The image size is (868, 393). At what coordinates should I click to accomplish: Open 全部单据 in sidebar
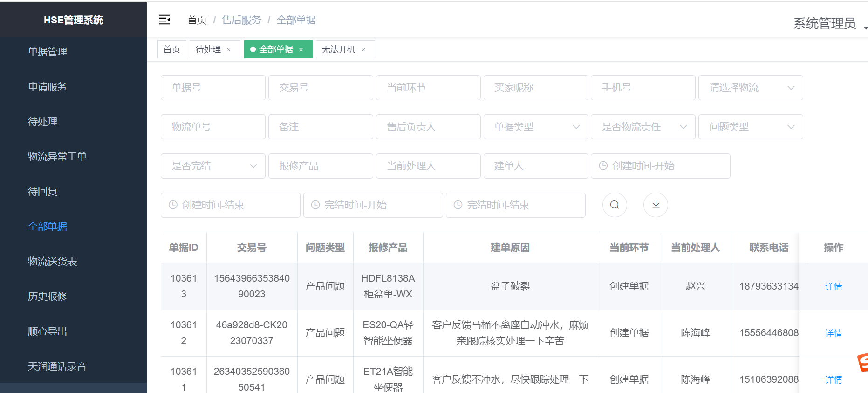point(73,226)
